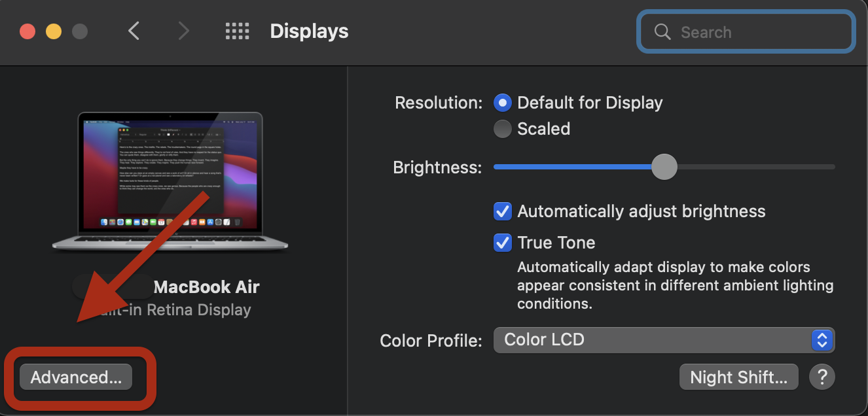Open Night Shift settings
Viewport: 868px width, 416px height.
[x=738, y=377]
